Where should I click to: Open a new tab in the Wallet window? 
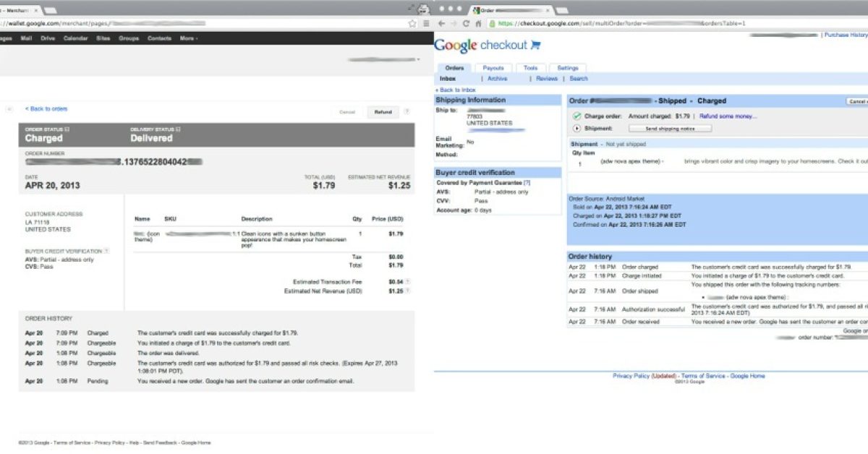click(49, 10)
